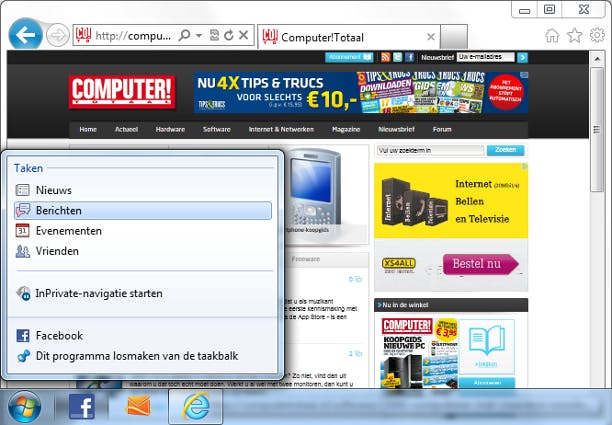Viewport: 612px width, 425px height.
Task: Click the grey Forward arrow button
Action: tap(58, 36)
